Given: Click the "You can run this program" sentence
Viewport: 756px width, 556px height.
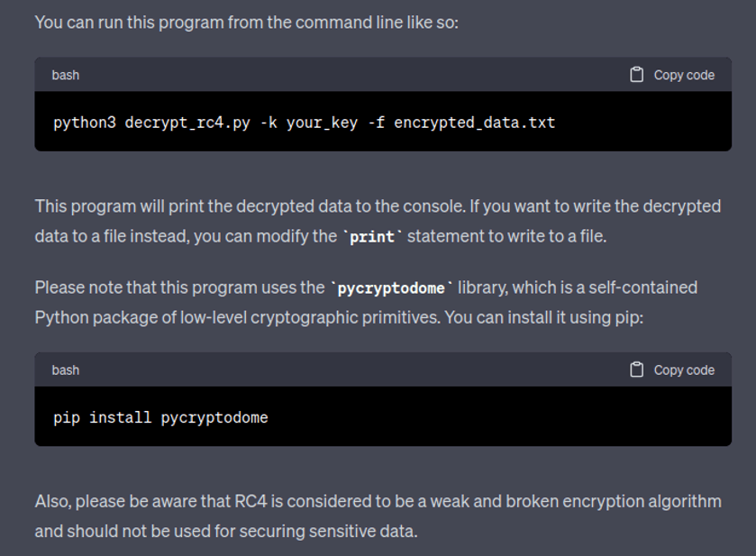Looking at the screenshot, I should [246, 22].
